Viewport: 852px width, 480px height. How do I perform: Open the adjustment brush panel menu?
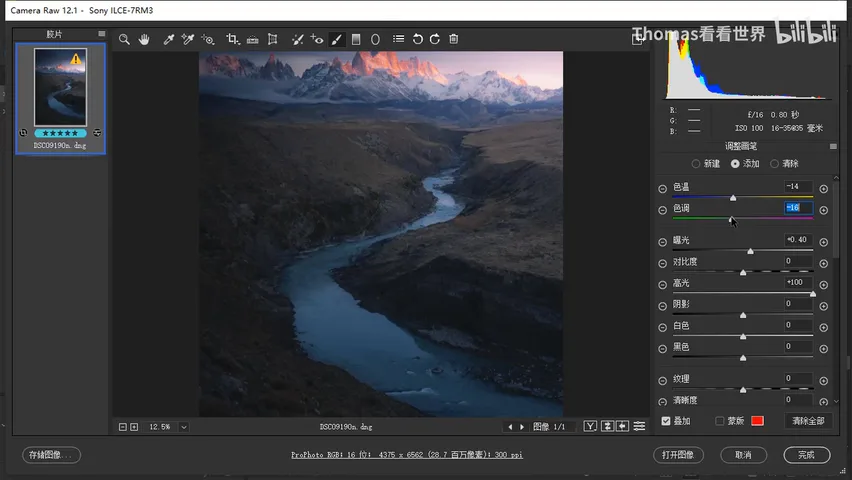833,146
